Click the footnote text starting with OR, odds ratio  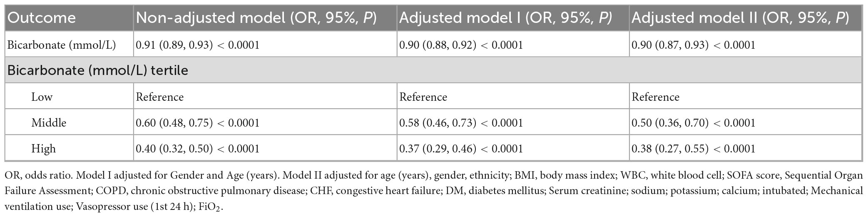click(433, 191)
